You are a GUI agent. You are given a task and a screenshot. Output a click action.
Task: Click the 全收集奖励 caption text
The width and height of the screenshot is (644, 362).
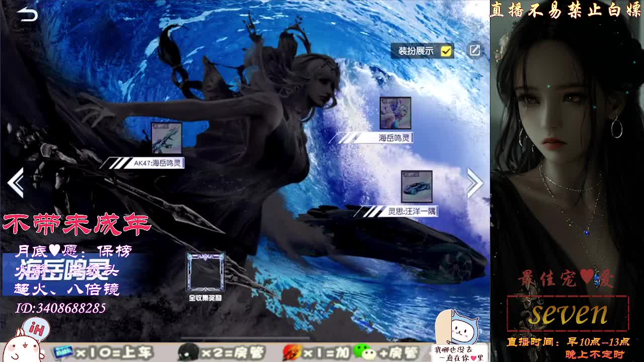(x=205, y=298)
